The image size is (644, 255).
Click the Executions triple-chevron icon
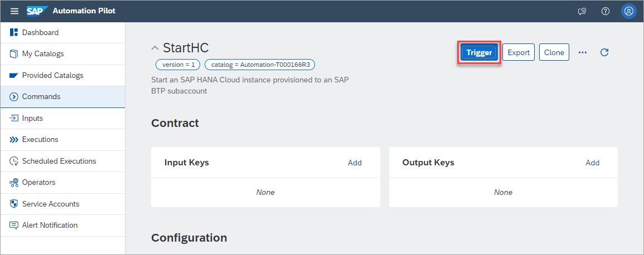point(14,140)
